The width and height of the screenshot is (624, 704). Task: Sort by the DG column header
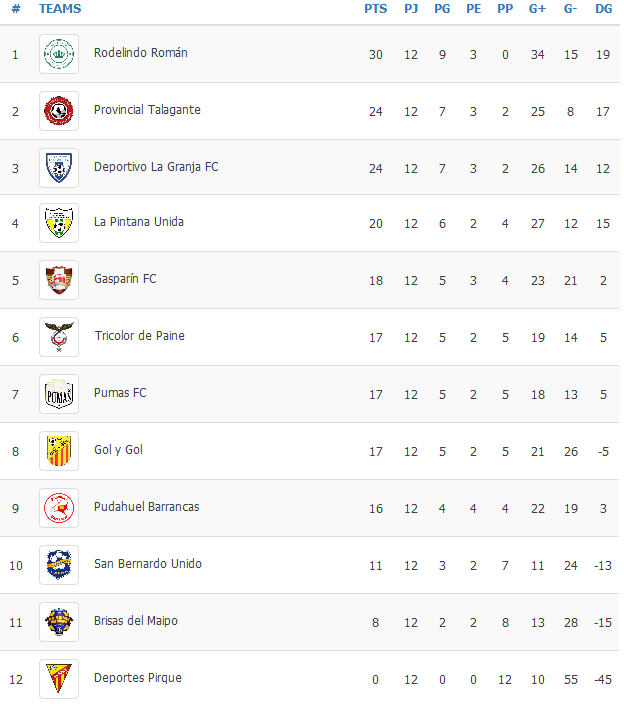pos(603,9)
